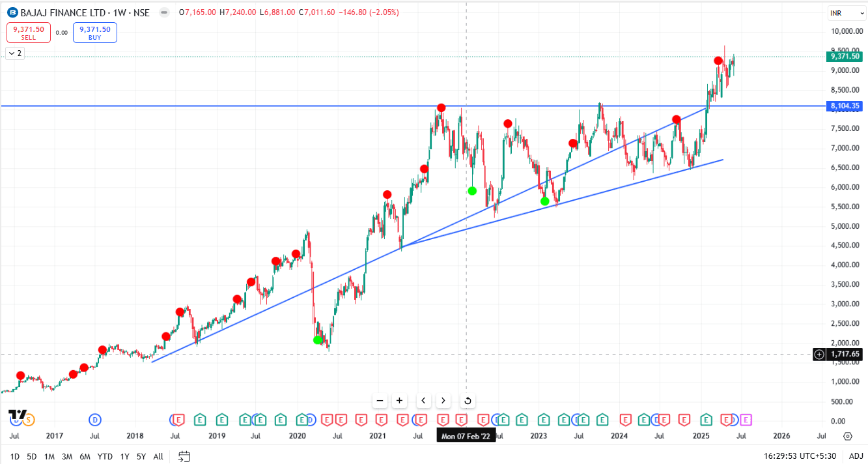Click the Mon 07 Feb '22 date label

(x=466, y=436)
